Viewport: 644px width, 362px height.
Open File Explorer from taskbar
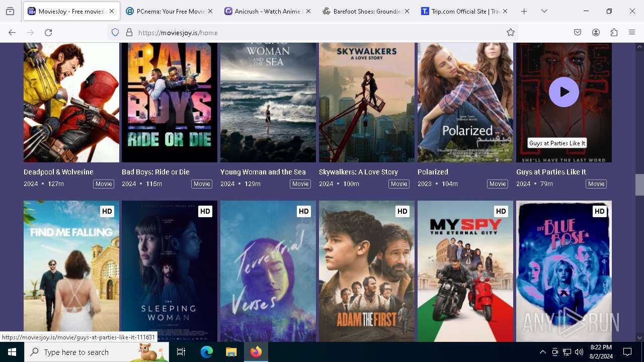click(231, 352)
